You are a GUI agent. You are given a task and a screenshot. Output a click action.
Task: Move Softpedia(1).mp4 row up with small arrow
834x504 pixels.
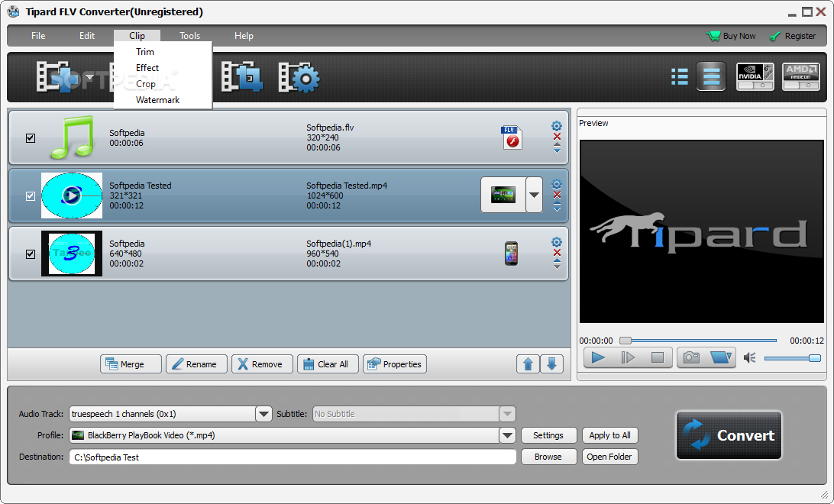click(557, 260)
